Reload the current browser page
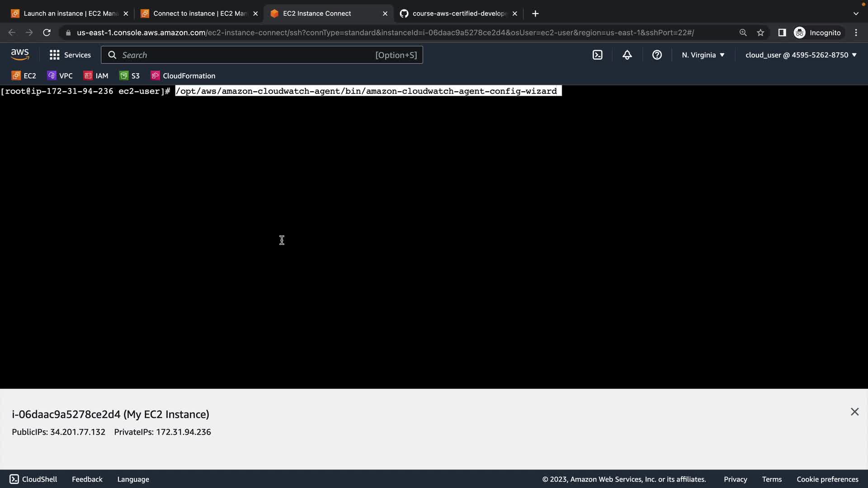 [47, 33]
